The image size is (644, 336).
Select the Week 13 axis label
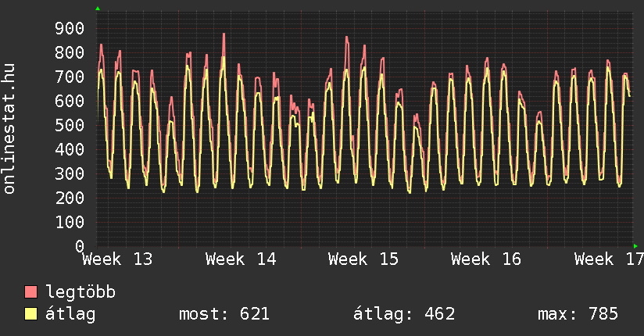(117, 259)
